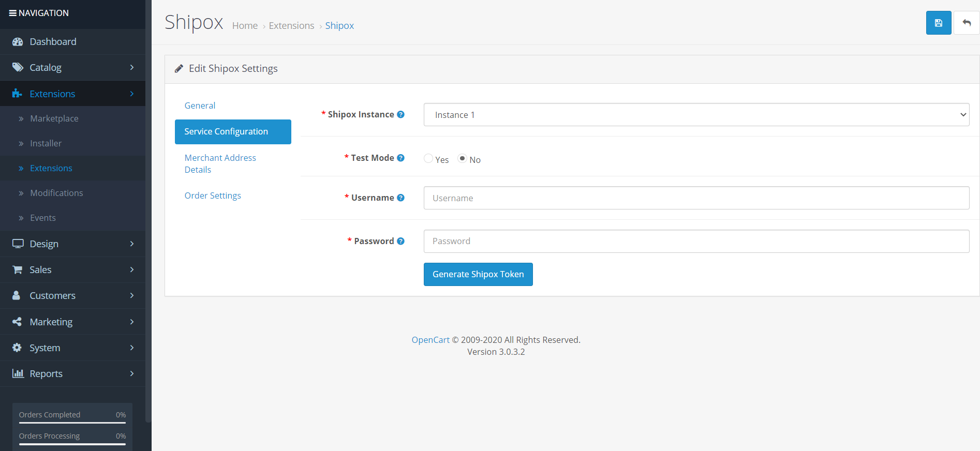Click Generate Shipox Token button
Screen dimensions: 980x451
point(478,274)
